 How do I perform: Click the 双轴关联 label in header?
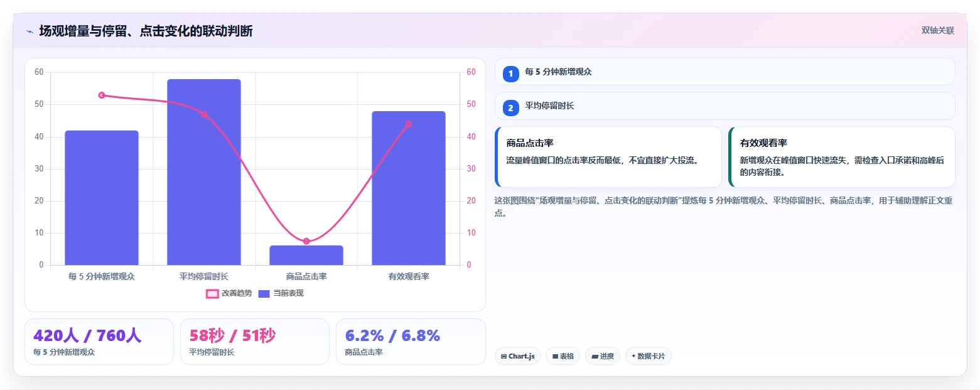[937, 31]
